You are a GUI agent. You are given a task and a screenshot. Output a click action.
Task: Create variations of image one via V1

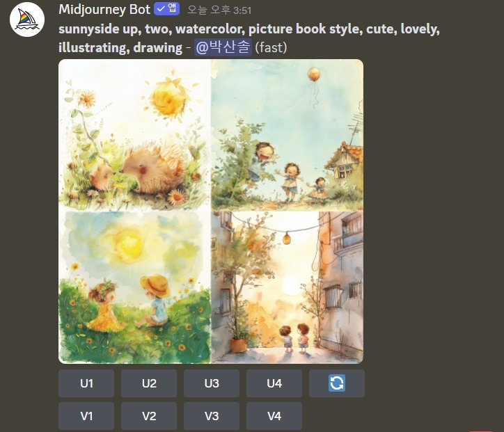click(86, 416)
